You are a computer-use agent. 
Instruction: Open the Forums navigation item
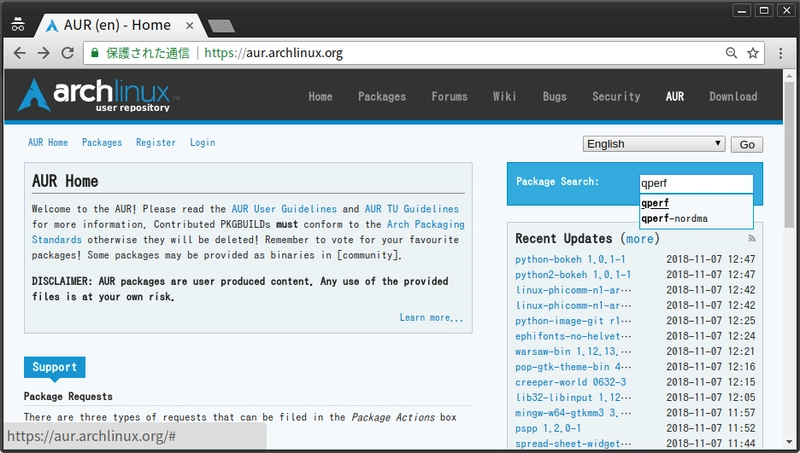[x=449, y=96]
